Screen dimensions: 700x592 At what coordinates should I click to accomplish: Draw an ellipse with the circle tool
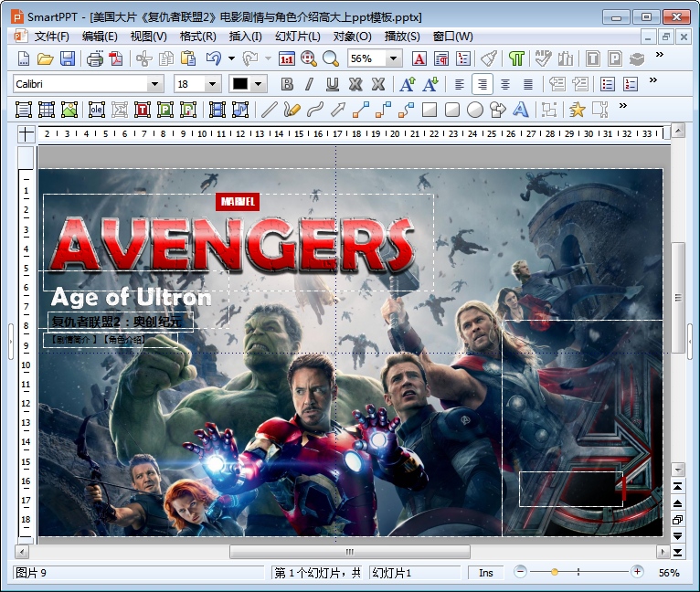pyautogui.click(x=475, y=110)
